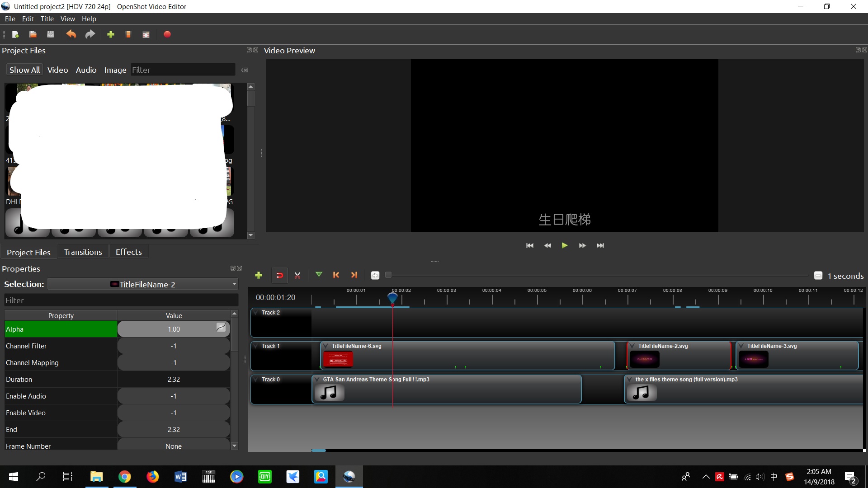Fast forward the video preview
868x488 pixels.
point(582,246)
